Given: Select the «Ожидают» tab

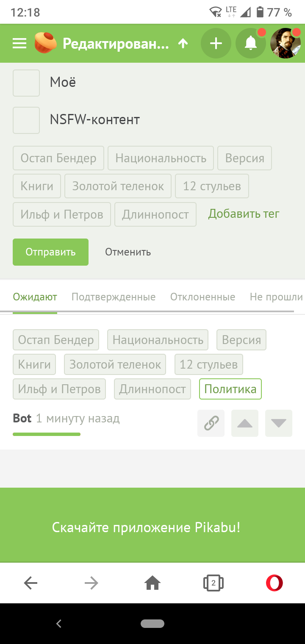Looking at the screenshot, I should point(35,297).
